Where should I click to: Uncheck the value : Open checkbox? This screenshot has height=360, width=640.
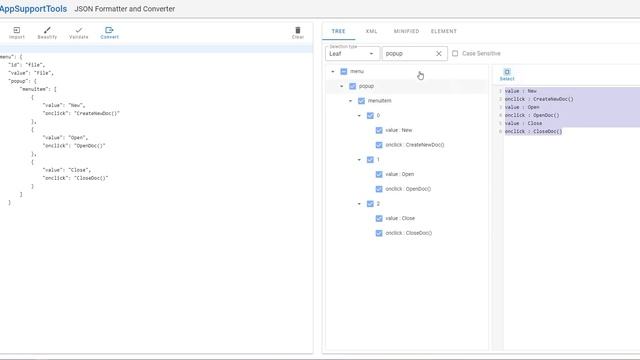tap(379, 174)
